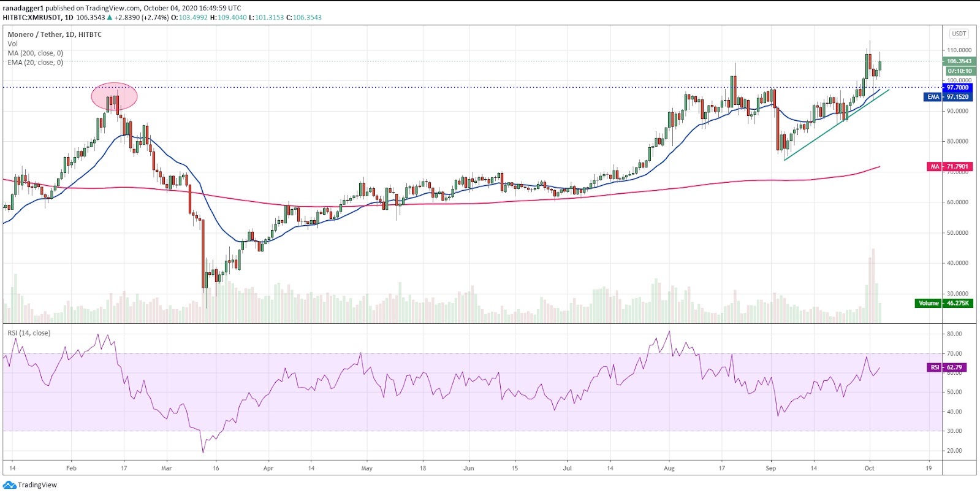Click the MA (200, close, 0) legend
980x495 pixels.
click(x=35, y=53)
